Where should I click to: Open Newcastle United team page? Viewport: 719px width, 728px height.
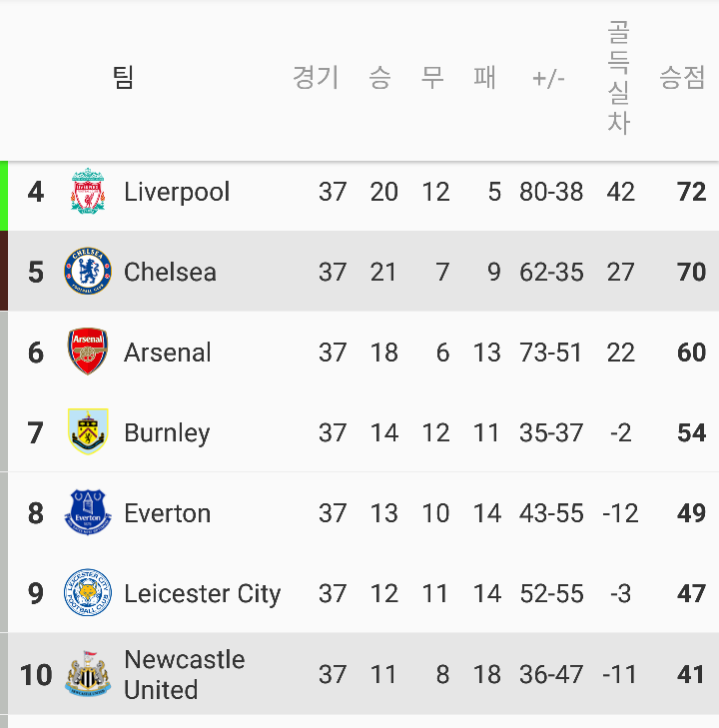[185, 674]
